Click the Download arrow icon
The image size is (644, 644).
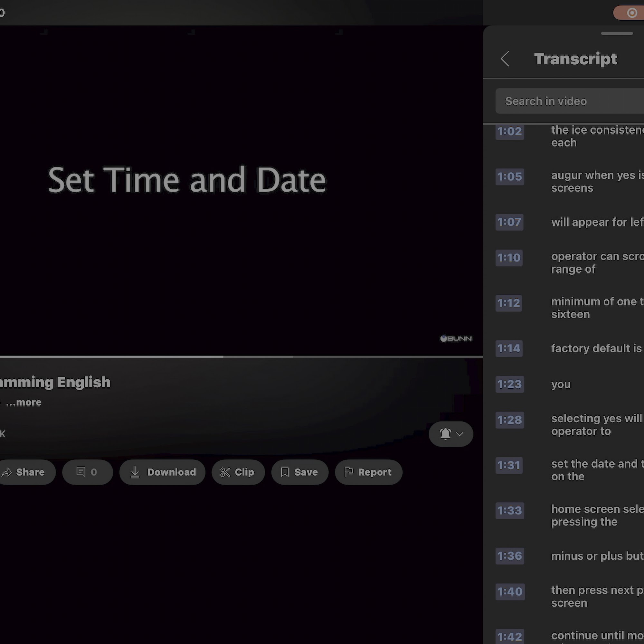coord(135,472)
